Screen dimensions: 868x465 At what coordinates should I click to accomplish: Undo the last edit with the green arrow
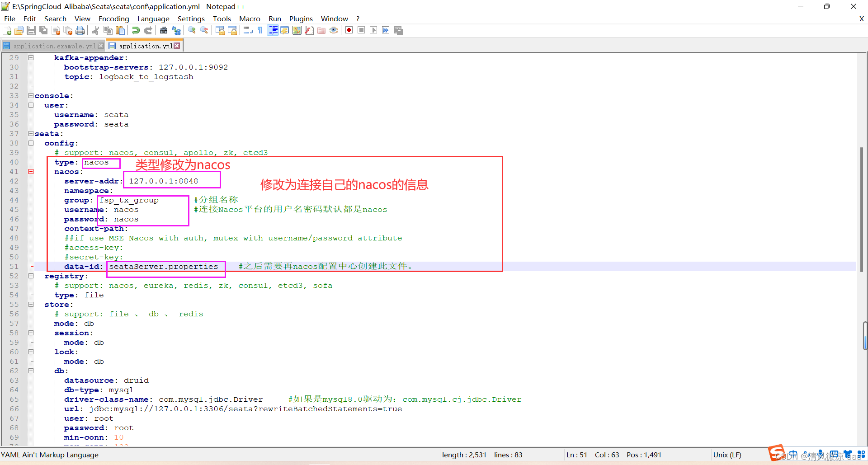136,30
